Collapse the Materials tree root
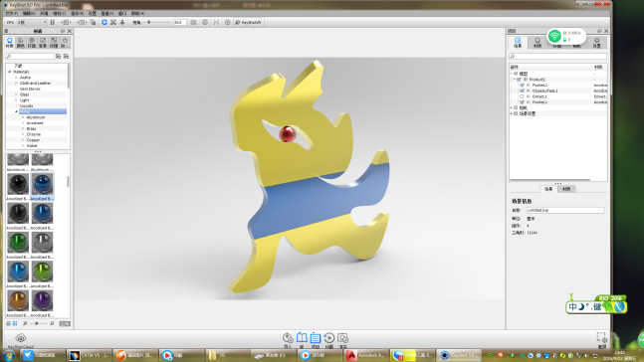This screenshot has height=362, width=644. coord(10,72)
